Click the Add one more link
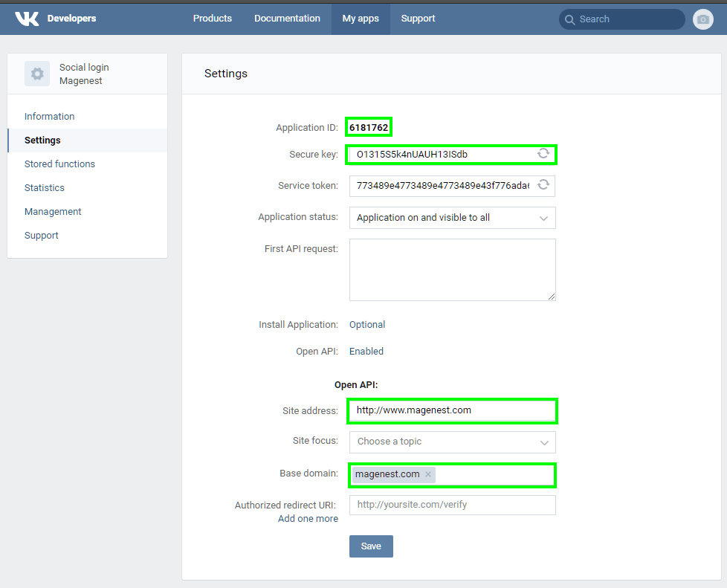 coord(308,519)
